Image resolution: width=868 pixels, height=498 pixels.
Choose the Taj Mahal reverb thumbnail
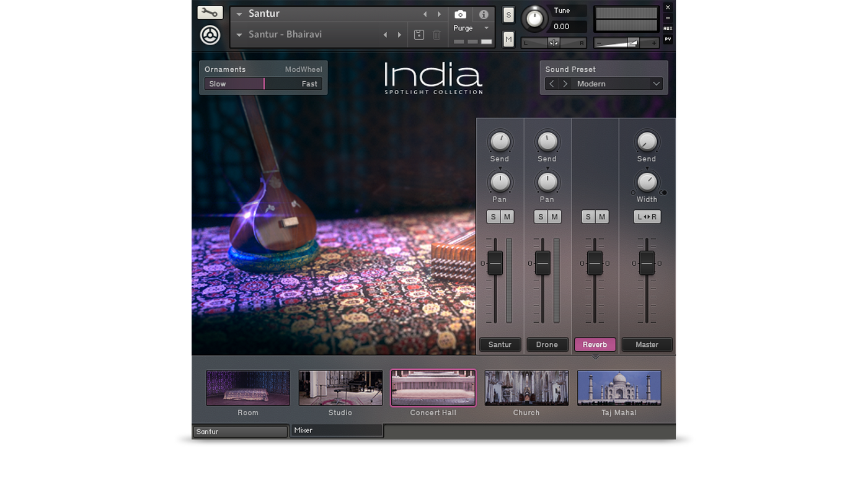[619, 388]
